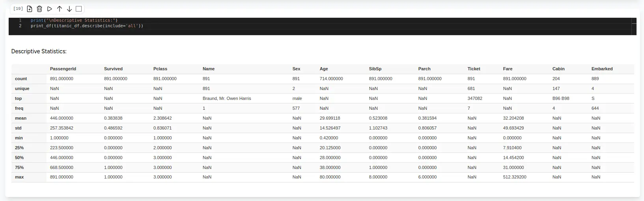
Task: Click the Cabin column header
Action: tap(558, 69)
